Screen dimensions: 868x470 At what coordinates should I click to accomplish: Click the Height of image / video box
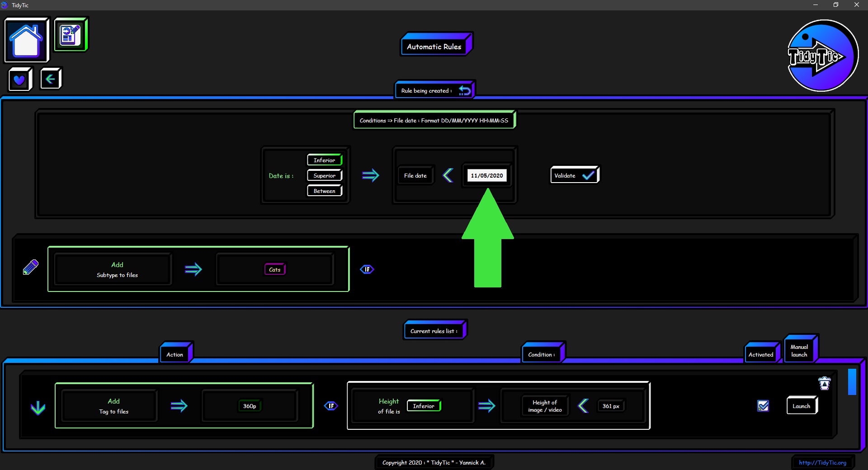(545, 406)
